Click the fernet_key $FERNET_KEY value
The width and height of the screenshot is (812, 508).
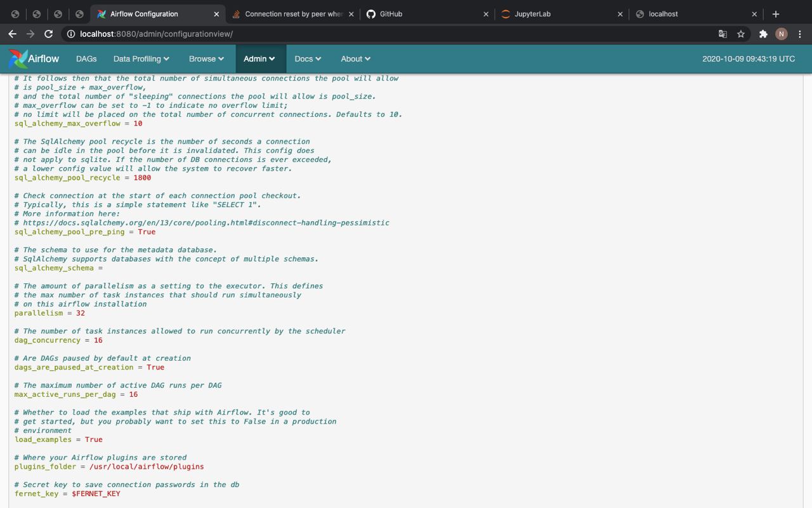pos(96,493)
